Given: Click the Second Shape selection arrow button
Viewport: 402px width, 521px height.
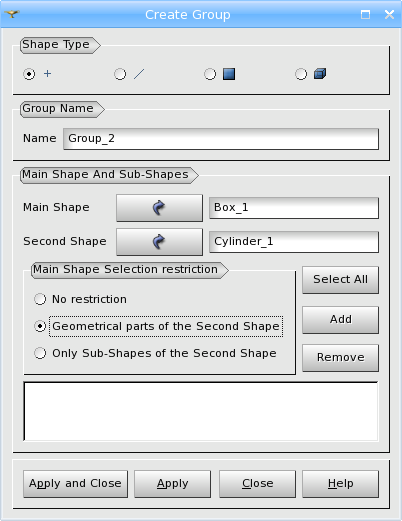Looking at the screenshot, I should tap(159, 242).
